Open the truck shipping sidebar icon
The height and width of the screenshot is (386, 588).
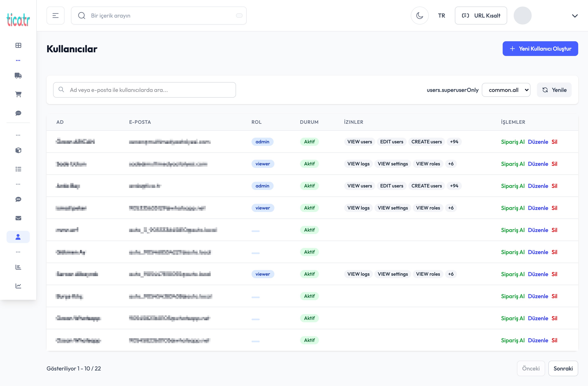(18, 76)
